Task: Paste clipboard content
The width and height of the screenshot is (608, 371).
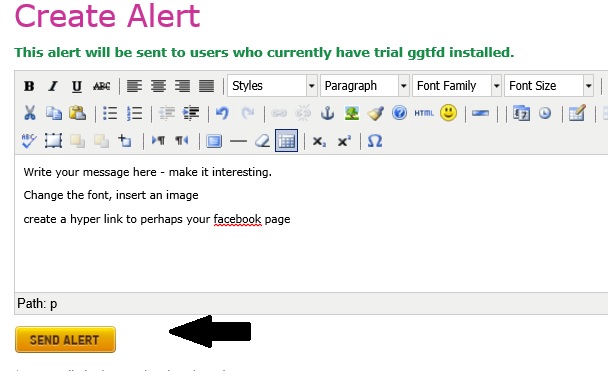Action: (x=78, y=113)
